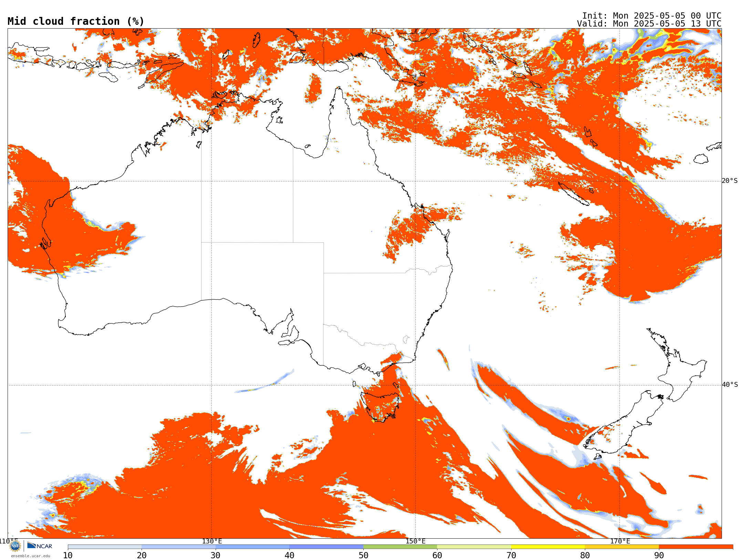Select the 10–20 gray colorbar segment
Screen dimensions: 744x560
pyautogui.click(x=105, y=547)
